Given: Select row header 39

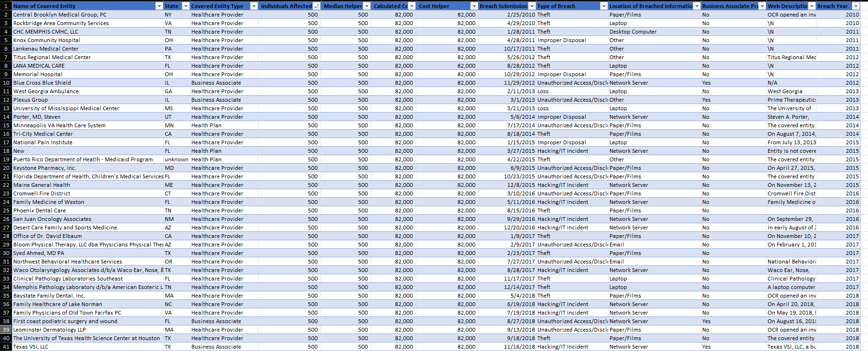Looking at the screenshot, I should coord(6,330).
